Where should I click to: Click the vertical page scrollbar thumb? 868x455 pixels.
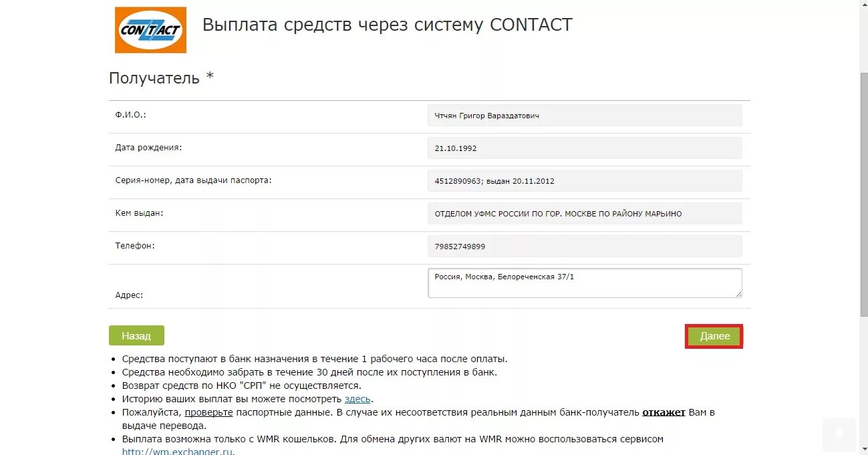863,194
